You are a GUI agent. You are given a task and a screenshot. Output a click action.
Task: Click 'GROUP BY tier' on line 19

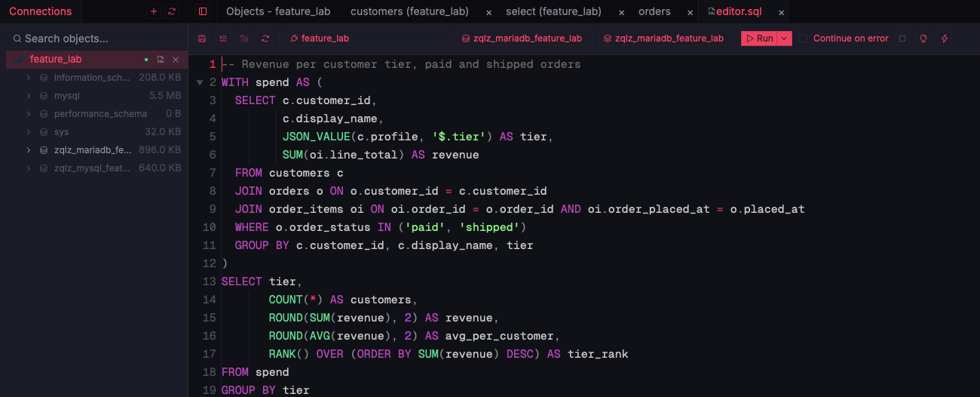point(265,390)
